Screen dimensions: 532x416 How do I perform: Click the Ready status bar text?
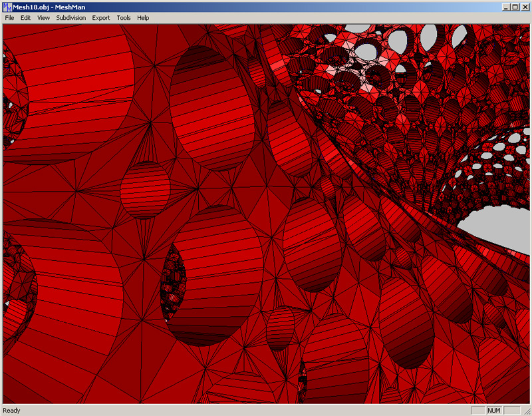(12, 411)
